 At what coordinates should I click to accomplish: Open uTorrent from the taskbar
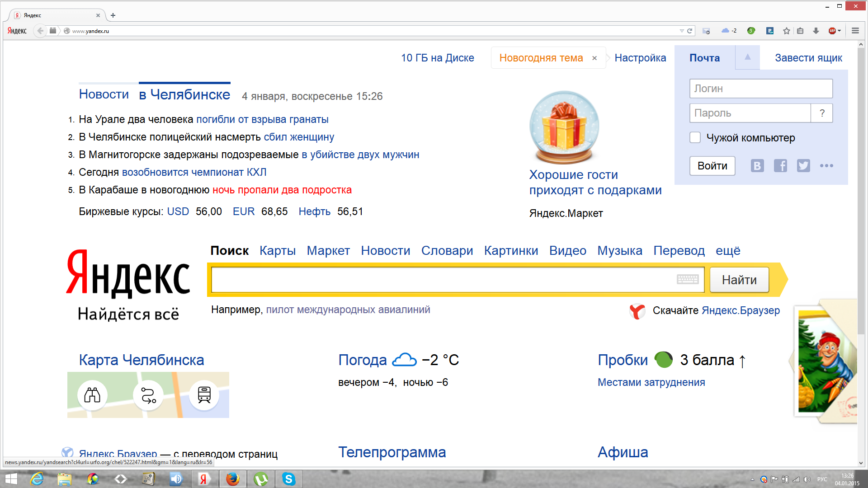(x=261, y=479)
